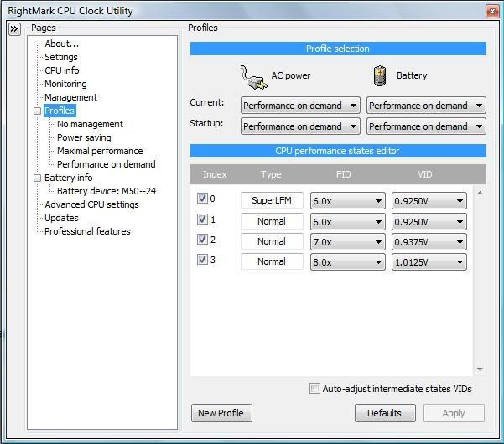Open the CPU info page
The image size is (504, 444).
pyautogui.click(x=62, y=70)
